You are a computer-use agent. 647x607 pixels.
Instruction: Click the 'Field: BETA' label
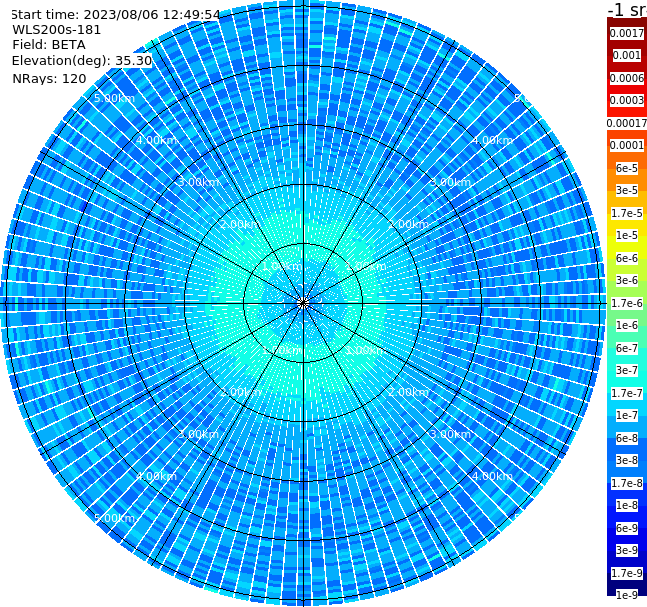click(49, 45)
